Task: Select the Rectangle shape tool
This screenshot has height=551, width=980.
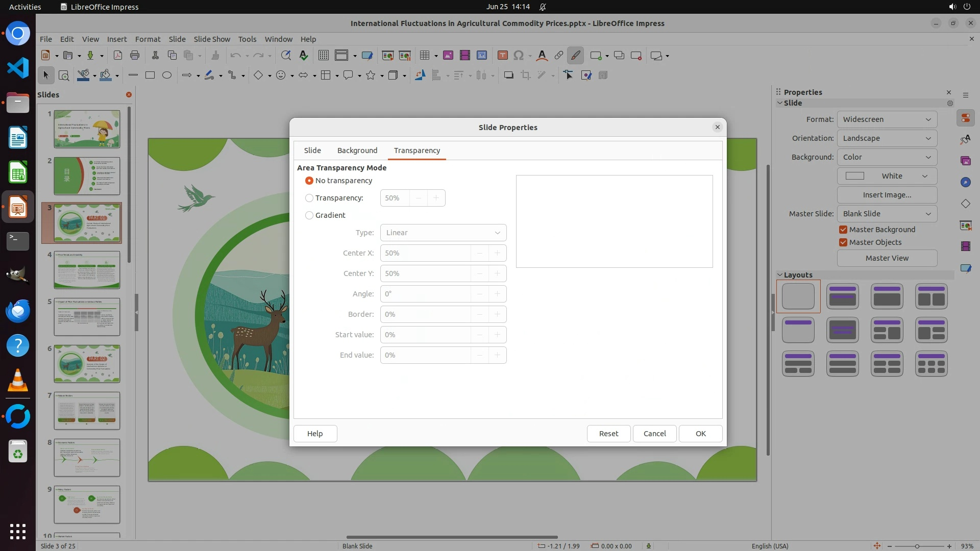Action: click(150, 76)
